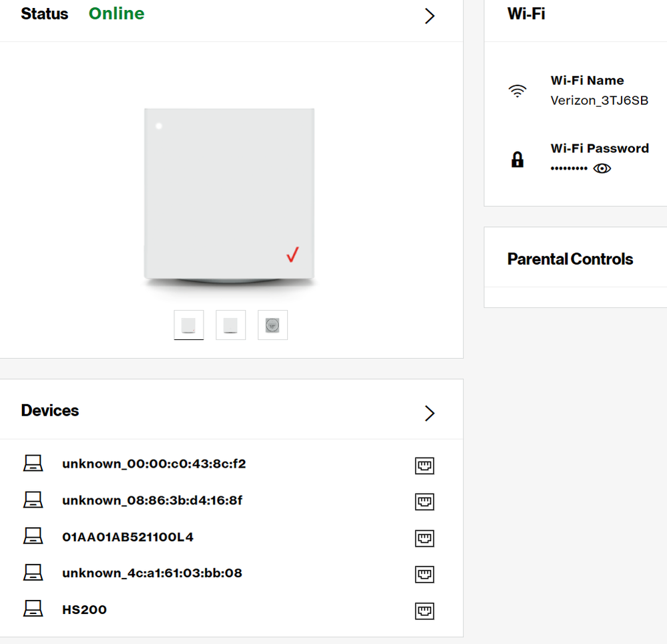Click the laptop icon beside unknown_4c:a1:61:03:bb:08

pyautogui.click(x=33, y=573)
